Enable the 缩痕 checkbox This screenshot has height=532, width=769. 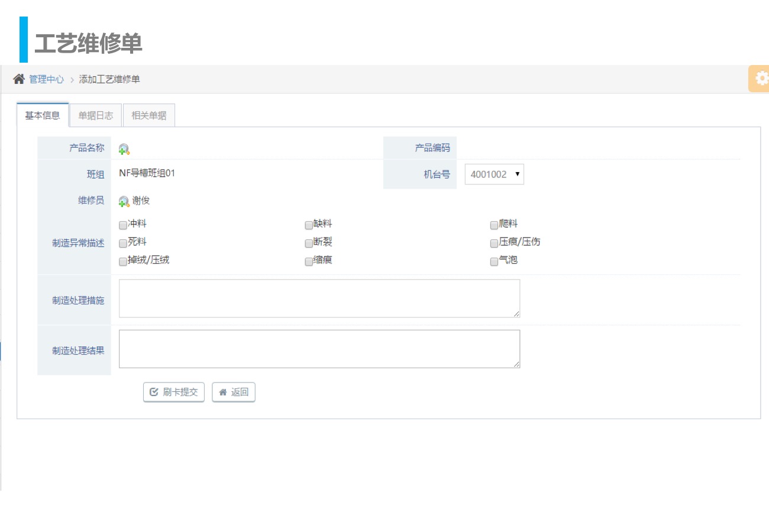pyautogui.click(x=309, y=262)
